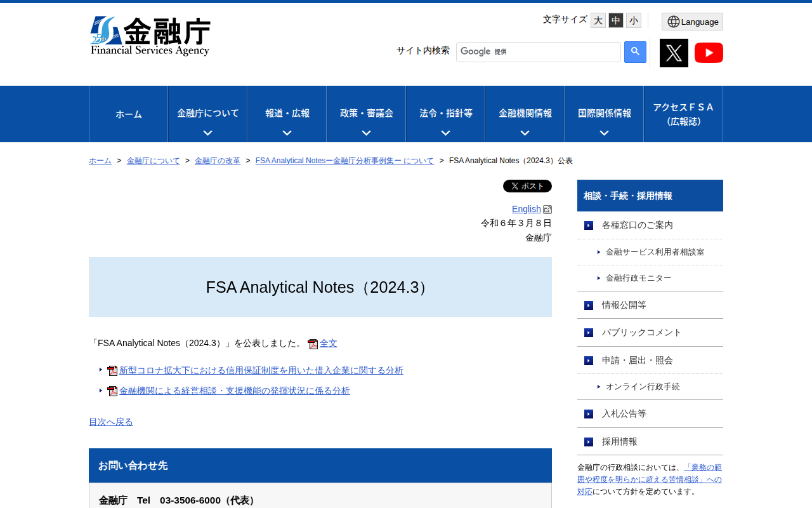Open 法令・指針等 nav label

pos(446,113)
